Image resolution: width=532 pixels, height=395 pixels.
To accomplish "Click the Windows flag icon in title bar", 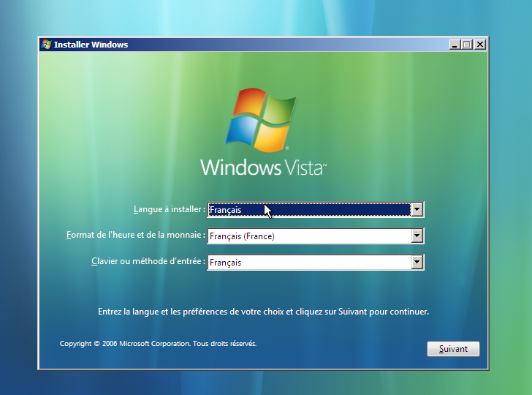I will point(46,45).
